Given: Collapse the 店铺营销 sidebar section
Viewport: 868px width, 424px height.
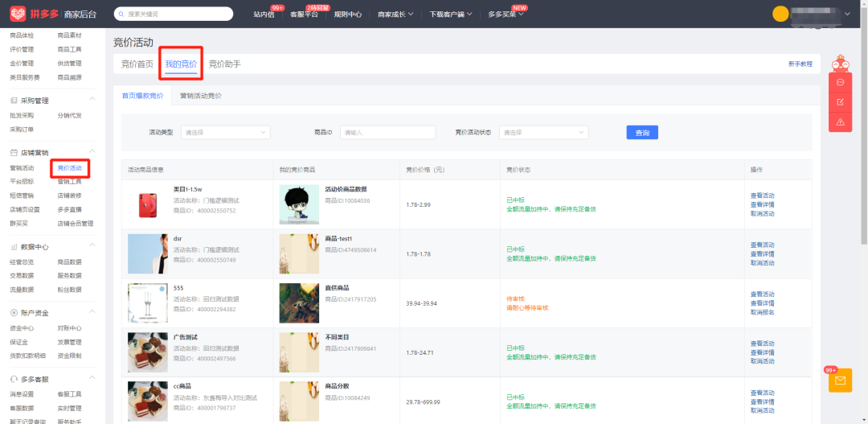Looking at the screenshot, I should (x=92, y=150).
